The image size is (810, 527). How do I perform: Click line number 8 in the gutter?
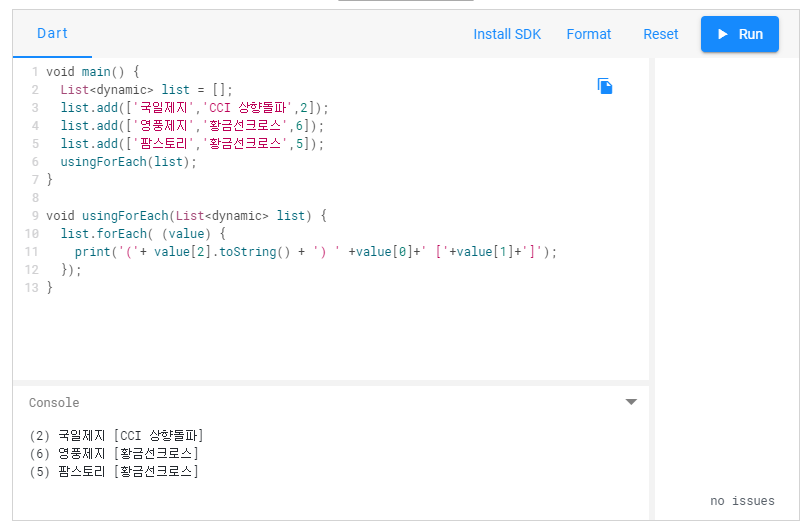(35, 197)
